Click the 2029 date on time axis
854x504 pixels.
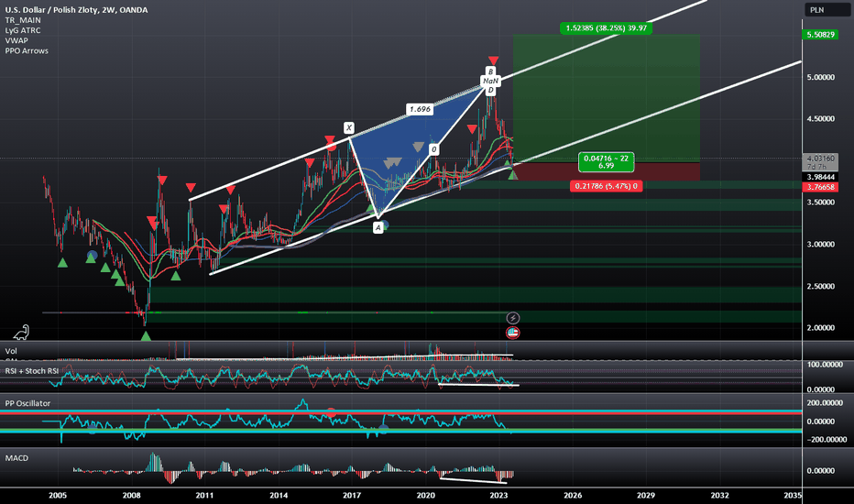(x=646, y=495)
